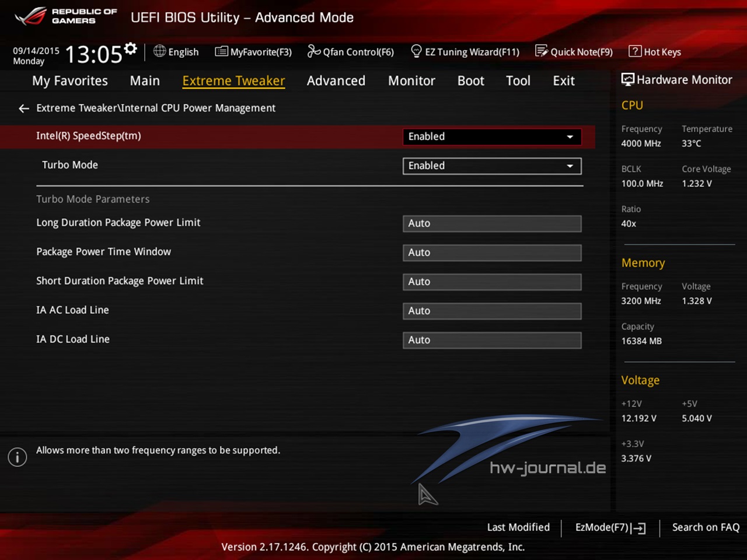Viewport: 747px width, 560px height.
Task: Click the back arrow beside the breadcrumb
Action: tap(23, 108)
